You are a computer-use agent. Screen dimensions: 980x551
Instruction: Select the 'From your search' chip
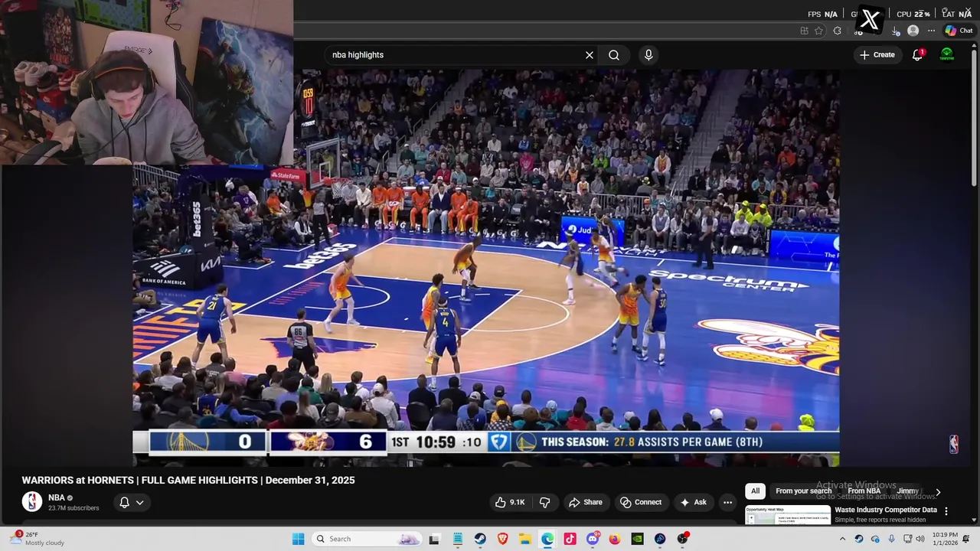(x=803, y=491)
